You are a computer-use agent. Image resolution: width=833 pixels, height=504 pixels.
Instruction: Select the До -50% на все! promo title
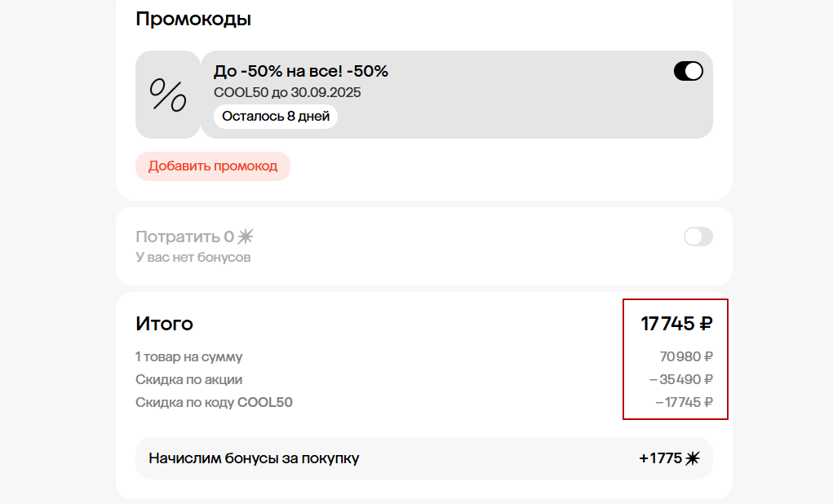tap(300, 71)
